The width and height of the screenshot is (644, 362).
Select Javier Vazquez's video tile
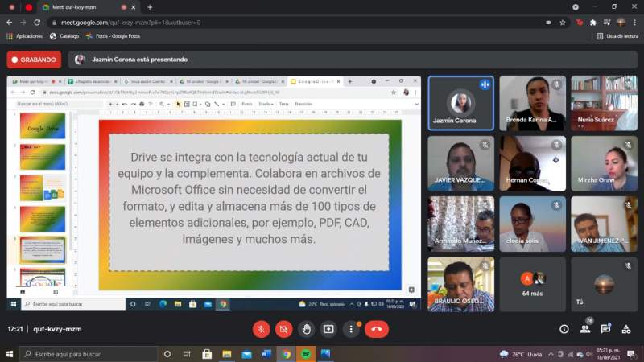tap(460, 163)
